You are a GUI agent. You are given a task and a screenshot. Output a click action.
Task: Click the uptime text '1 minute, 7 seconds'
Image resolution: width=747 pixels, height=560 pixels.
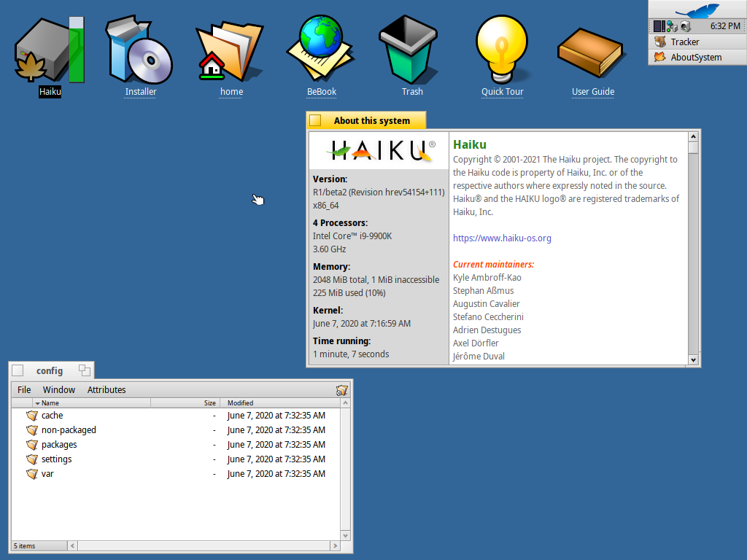tap(351, 354)
